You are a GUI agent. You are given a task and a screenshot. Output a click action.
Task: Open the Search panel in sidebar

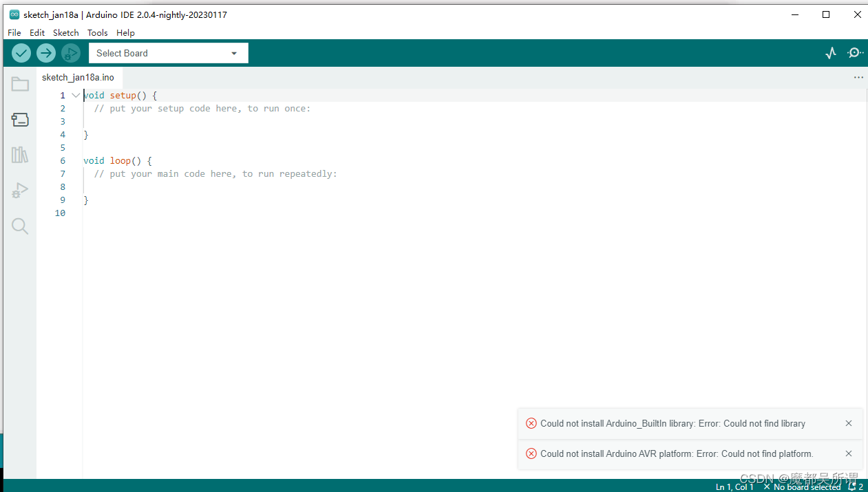(19, 226)
